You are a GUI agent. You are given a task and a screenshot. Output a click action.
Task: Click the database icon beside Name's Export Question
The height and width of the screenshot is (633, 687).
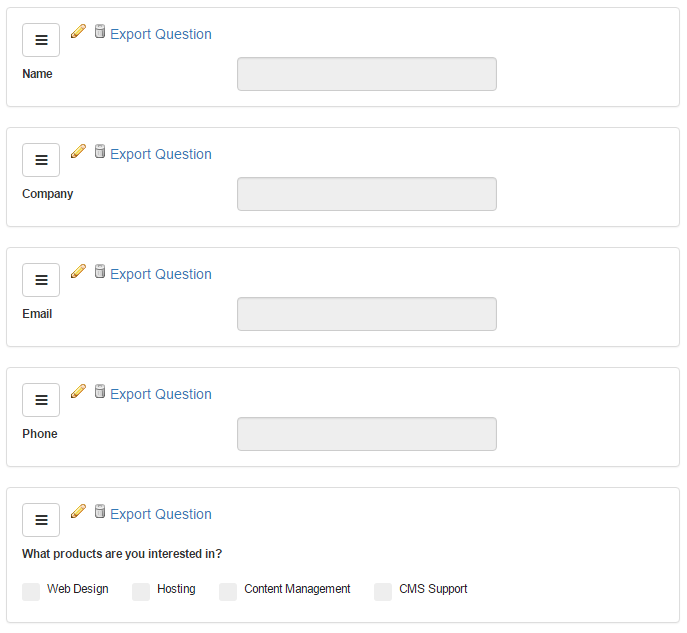click(x=100, y=32)
